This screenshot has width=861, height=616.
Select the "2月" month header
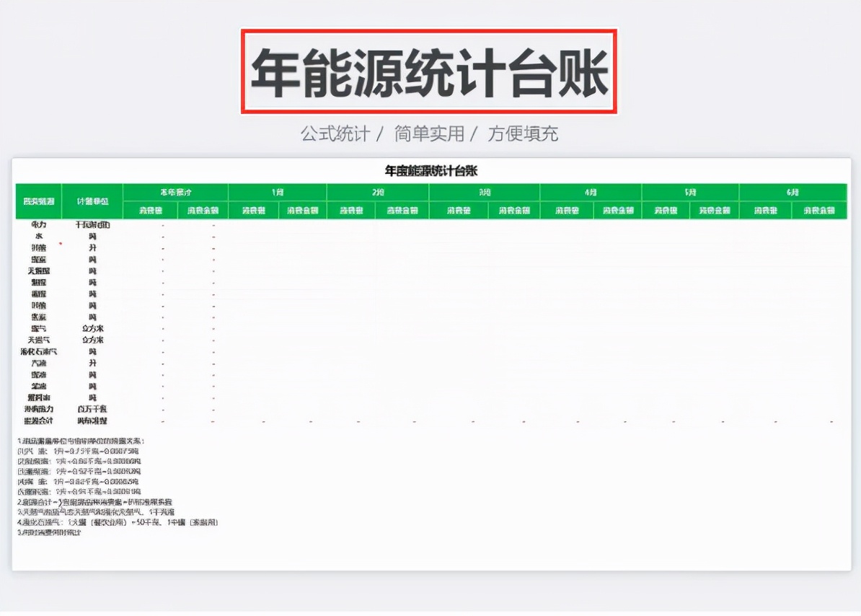376,191
